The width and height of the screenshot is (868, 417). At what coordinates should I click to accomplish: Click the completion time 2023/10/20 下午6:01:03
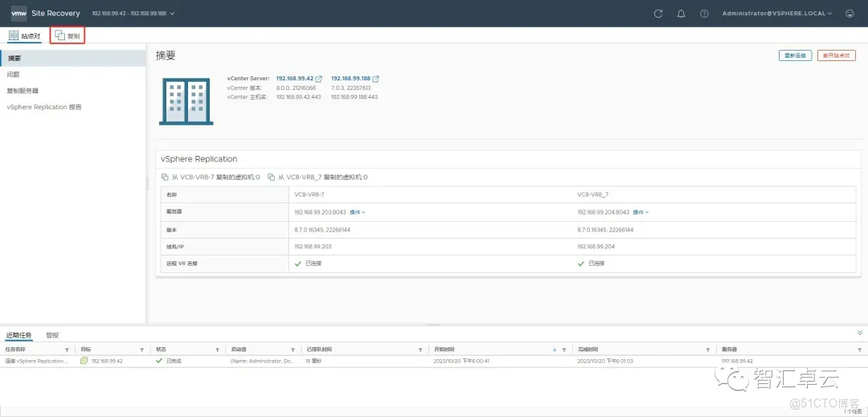coord(605,361)
